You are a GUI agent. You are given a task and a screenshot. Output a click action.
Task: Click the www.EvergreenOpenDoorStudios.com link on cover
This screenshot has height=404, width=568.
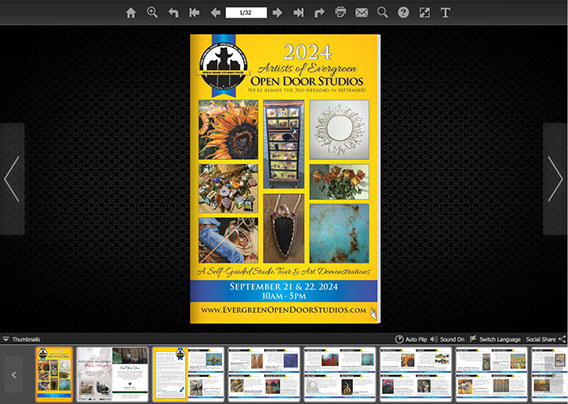(x=283, y=310)
